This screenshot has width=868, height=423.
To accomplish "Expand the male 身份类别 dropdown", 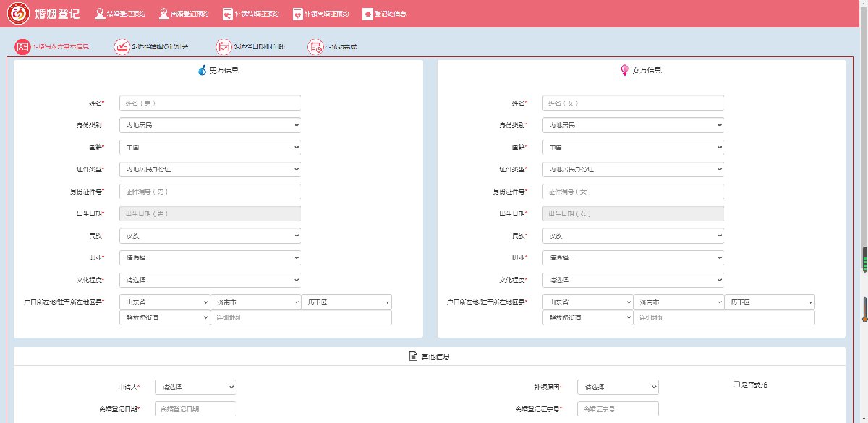I will (209, 125).
